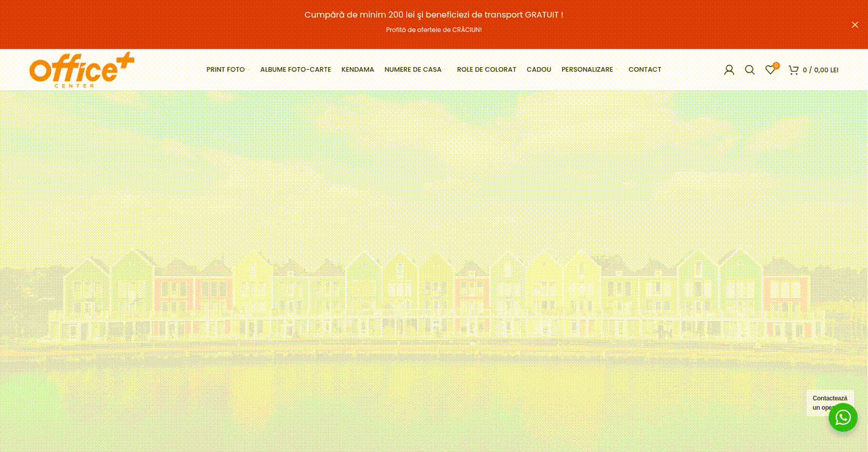The image size is (868, 452).
Task: Click 'Profită de ofertele de CRĂCIUN!' text
Action: (434, 30)
